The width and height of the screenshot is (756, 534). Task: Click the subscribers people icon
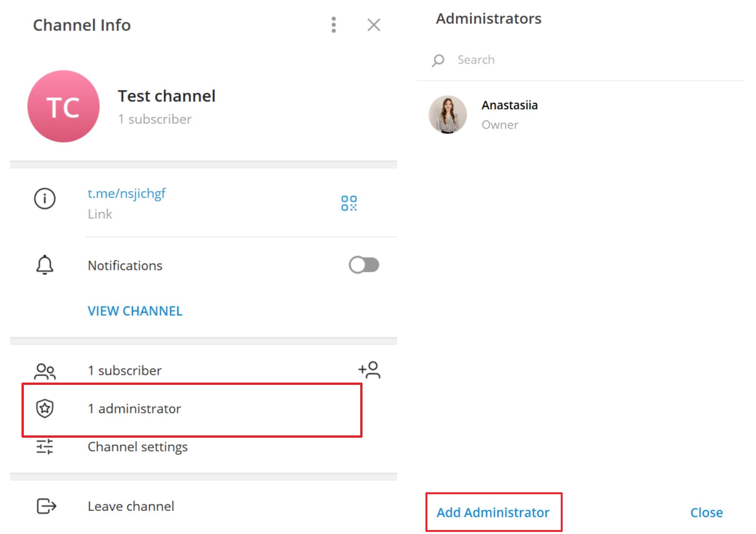(45, 371)
